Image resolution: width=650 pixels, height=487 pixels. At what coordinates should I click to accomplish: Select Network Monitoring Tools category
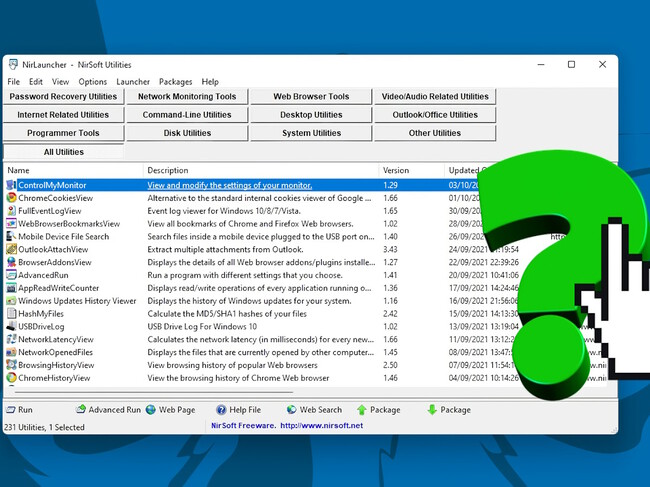(187, 97)
